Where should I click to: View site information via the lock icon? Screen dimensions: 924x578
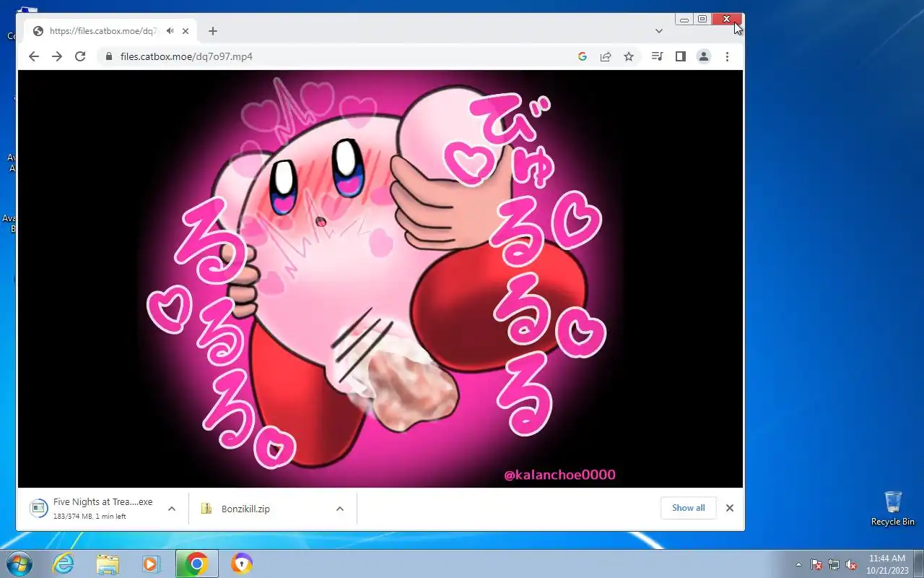point(109,56)
